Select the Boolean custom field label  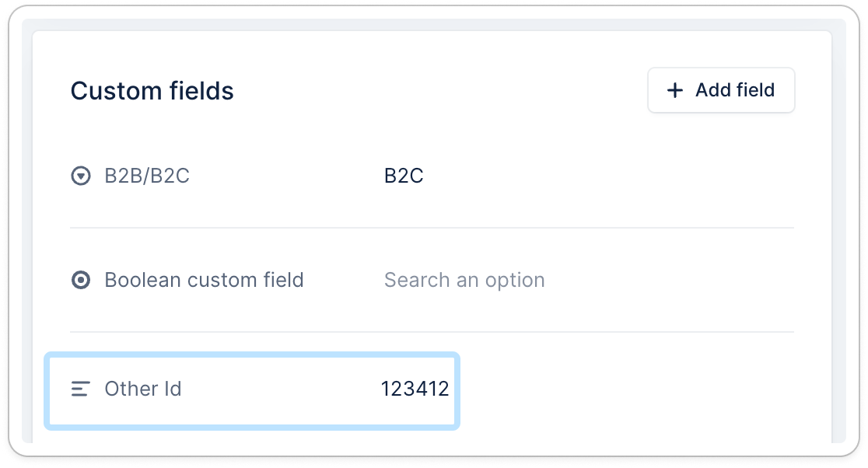pos(204,280)
